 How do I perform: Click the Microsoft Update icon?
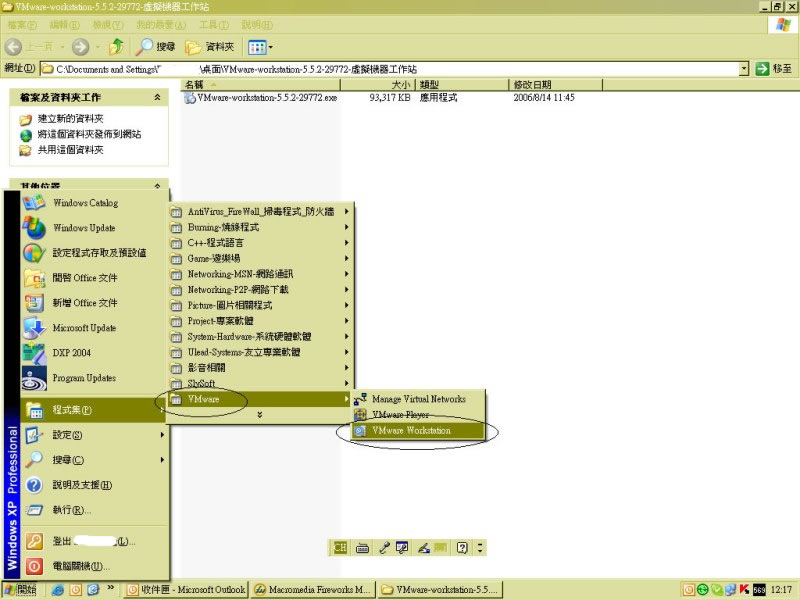34,328
